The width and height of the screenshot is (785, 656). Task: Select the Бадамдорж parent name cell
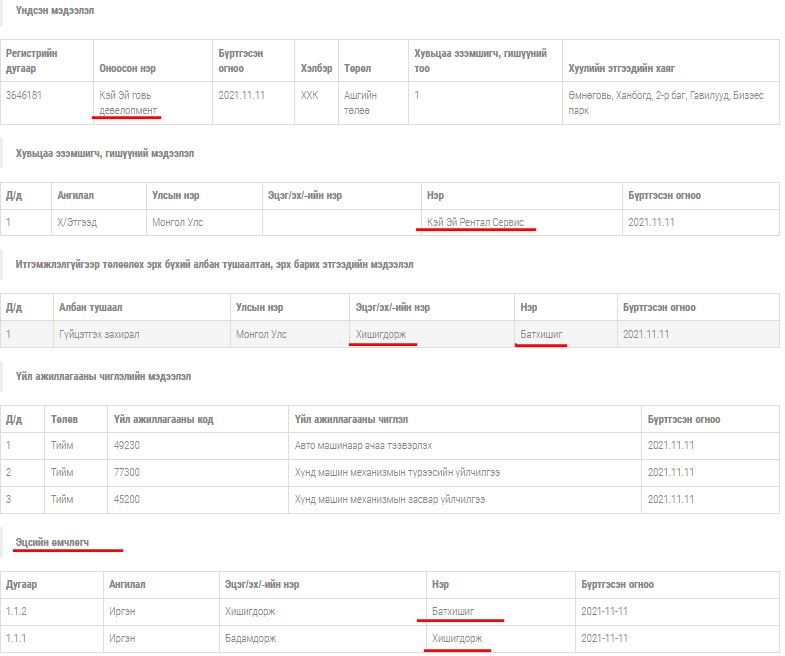pyautogui.click(x=250, y=638)
